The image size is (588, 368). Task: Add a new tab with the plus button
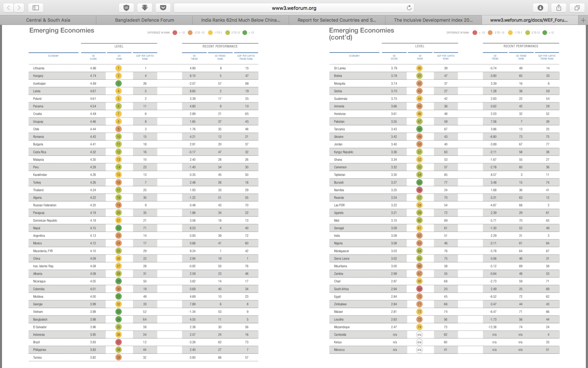(x=583, y=20)
